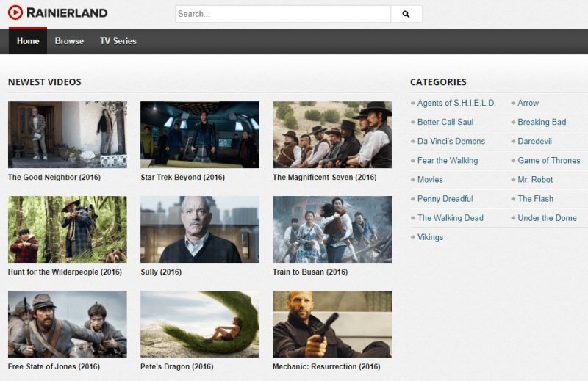The width and height of the screenshot is (588, 381).
Task: Open the Browse menu item
Action: [69, 41]
